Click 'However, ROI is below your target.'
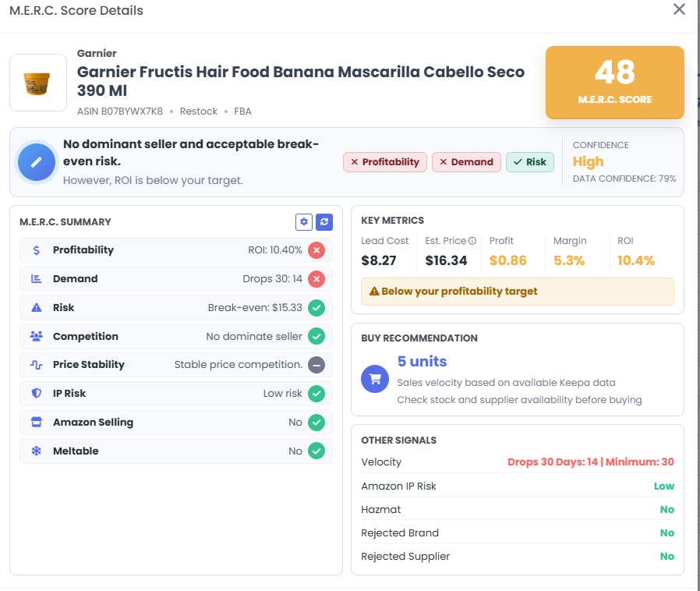This screenshot has width=700, height=591. pos(153,180)
